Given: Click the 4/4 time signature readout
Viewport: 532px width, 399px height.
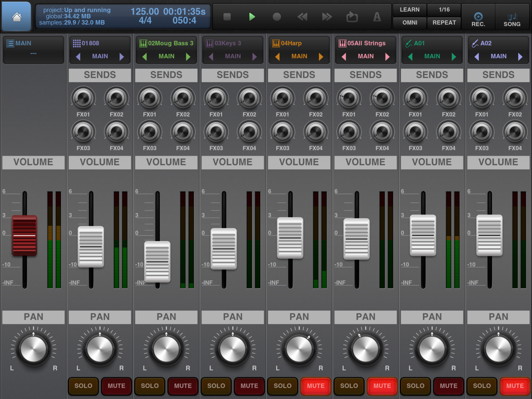Looking at the screenshot, I should pos(145,21).
